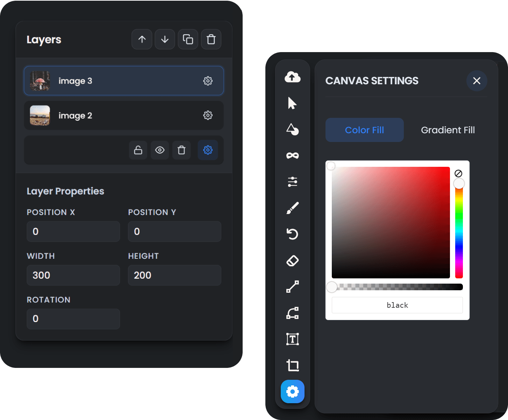
Task: Click the Width input field
Action: (x=73, y=275)
